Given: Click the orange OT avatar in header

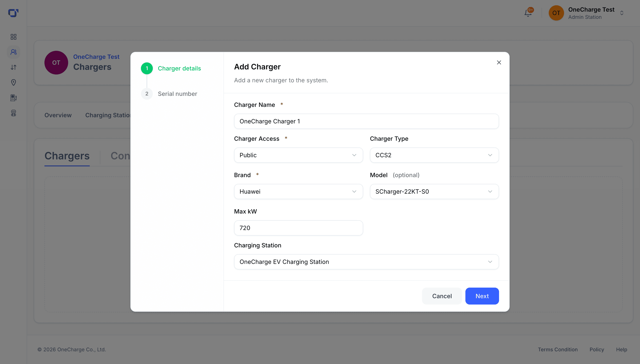Looking at the screenshot, I should pos(556,13).
